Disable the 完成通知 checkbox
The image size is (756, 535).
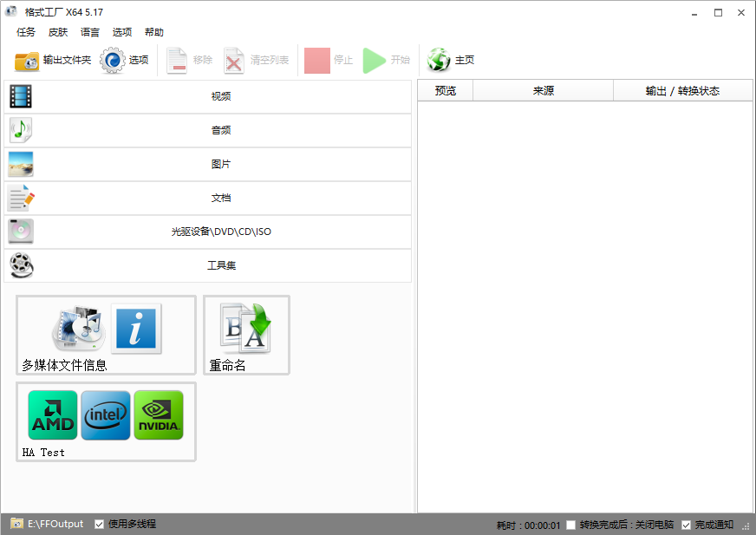(x=687, y=525)
